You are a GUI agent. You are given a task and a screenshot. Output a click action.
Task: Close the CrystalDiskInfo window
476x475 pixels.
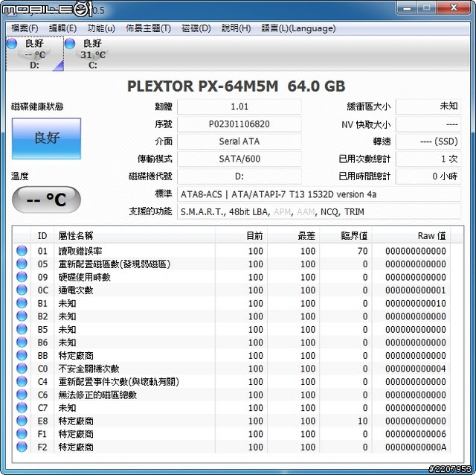coord(454,7)
